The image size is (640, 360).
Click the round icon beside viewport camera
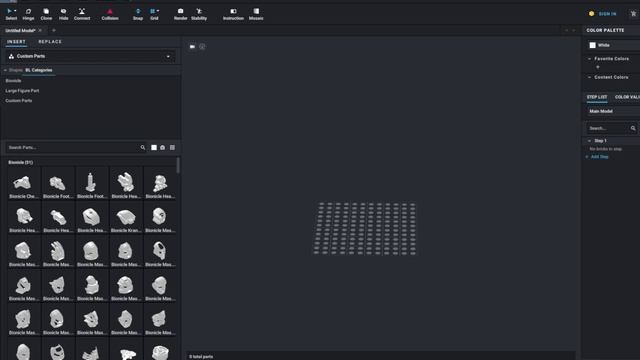pos(202,47)
